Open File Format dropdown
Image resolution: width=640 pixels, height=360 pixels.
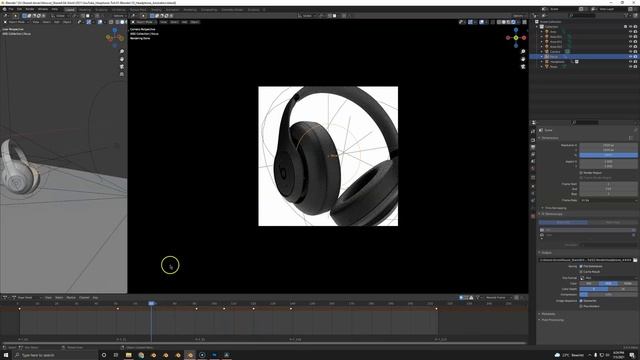(x=608, y=278)
